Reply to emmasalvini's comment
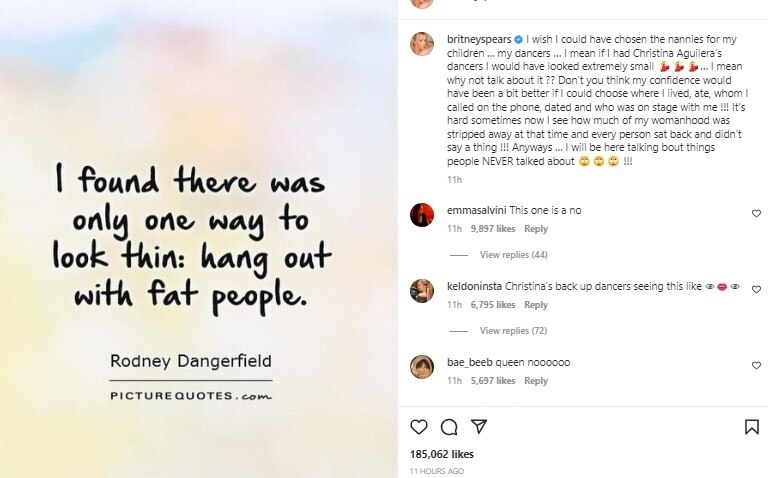 pos(536,229)
